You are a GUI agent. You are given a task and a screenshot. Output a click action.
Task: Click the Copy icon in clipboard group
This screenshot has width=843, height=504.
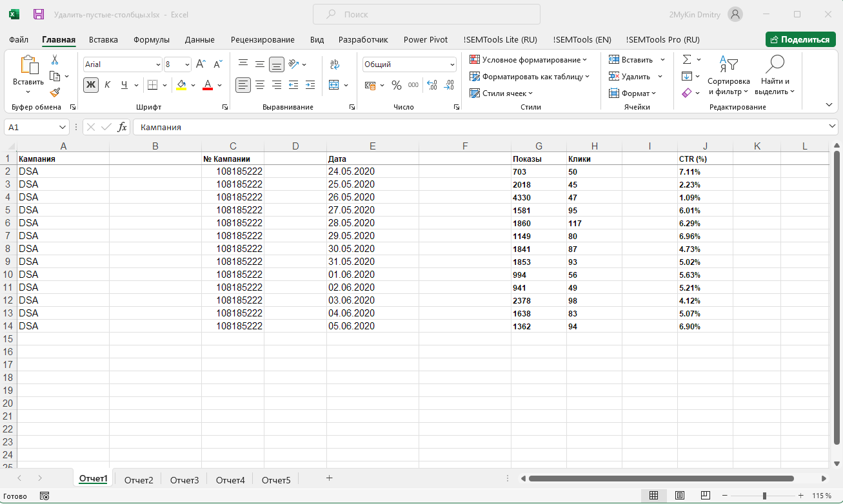click(55, 76)
